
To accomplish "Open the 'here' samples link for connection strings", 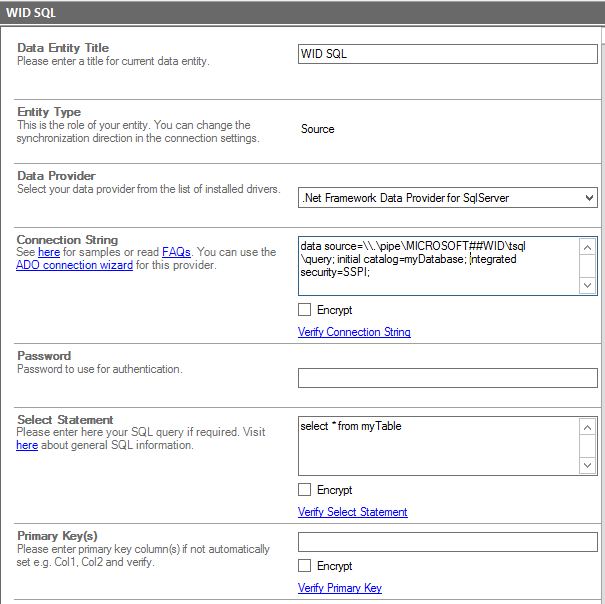I will coord(49,253).
